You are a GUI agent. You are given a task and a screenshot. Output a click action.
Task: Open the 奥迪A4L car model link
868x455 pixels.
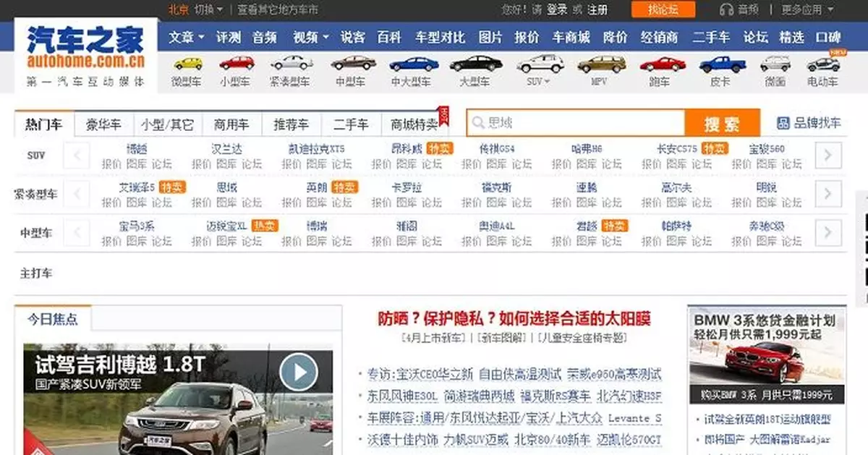(497, 226)
